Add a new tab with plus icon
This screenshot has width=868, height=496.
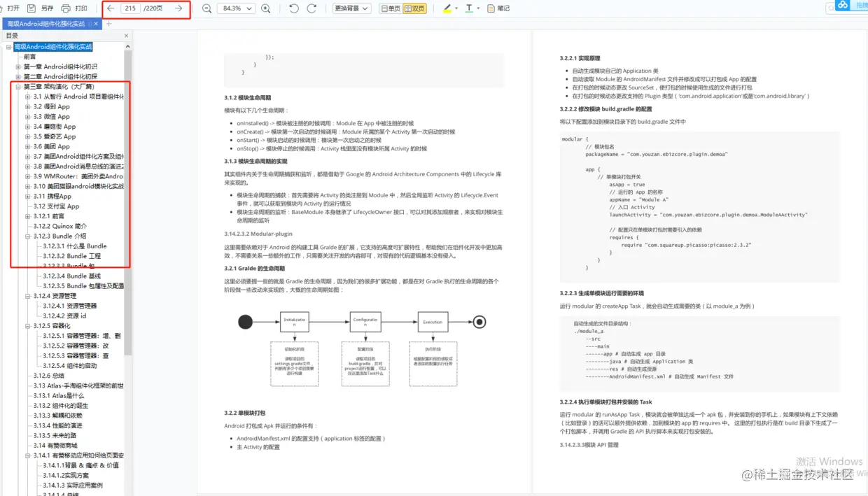click(x=108, y=24)
